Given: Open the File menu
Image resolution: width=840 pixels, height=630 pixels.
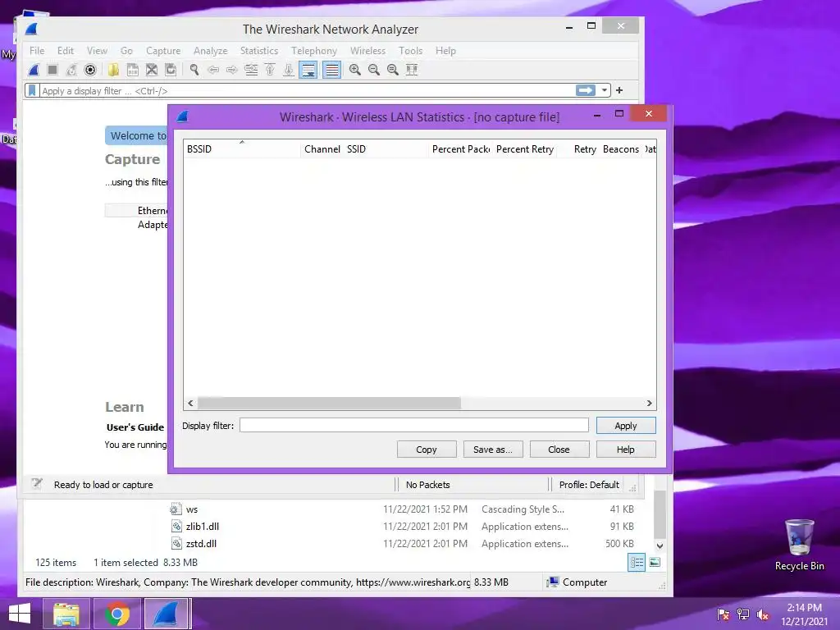Looking at the screenshot, I should [x=37, y=51].
